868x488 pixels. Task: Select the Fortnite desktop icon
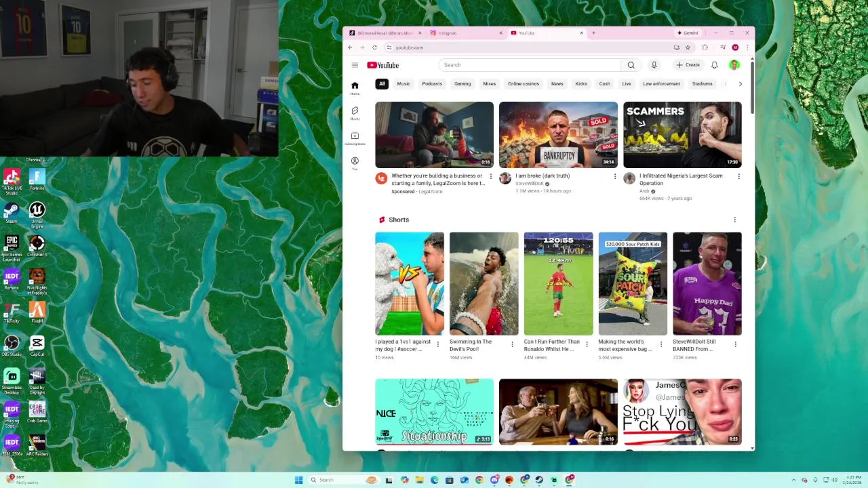point(37,180)
